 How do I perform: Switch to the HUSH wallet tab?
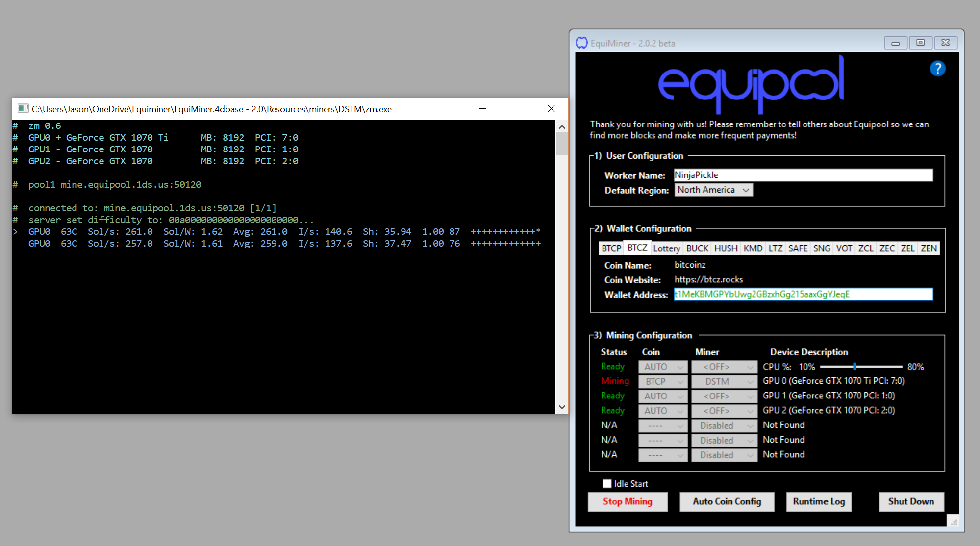726,248
